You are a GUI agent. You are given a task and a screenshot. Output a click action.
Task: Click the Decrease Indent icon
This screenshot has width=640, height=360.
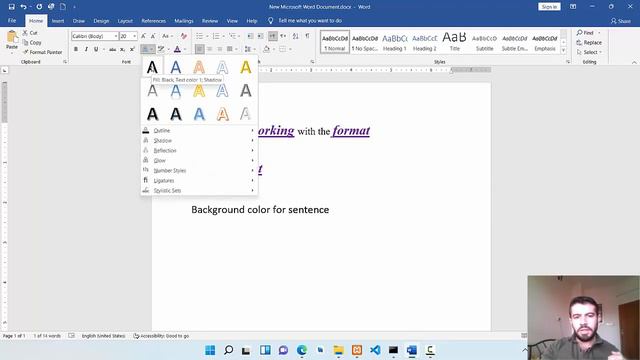click(x=251, y=36)
